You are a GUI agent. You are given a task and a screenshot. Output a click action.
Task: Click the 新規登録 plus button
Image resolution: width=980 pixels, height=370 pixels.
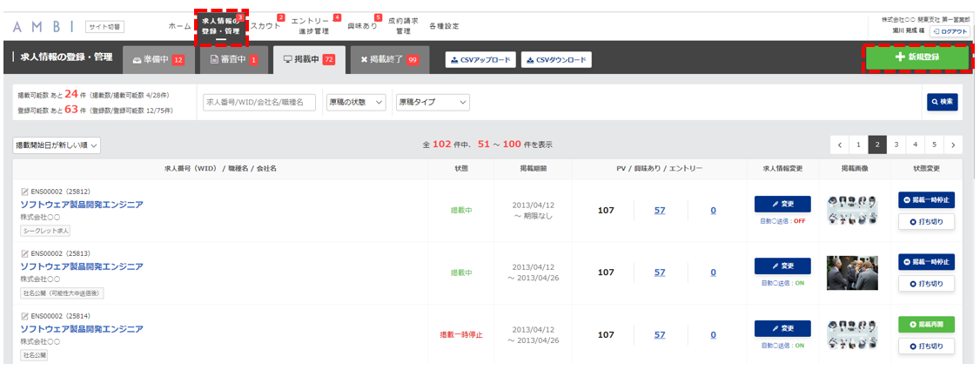click(x=916, y=57)
